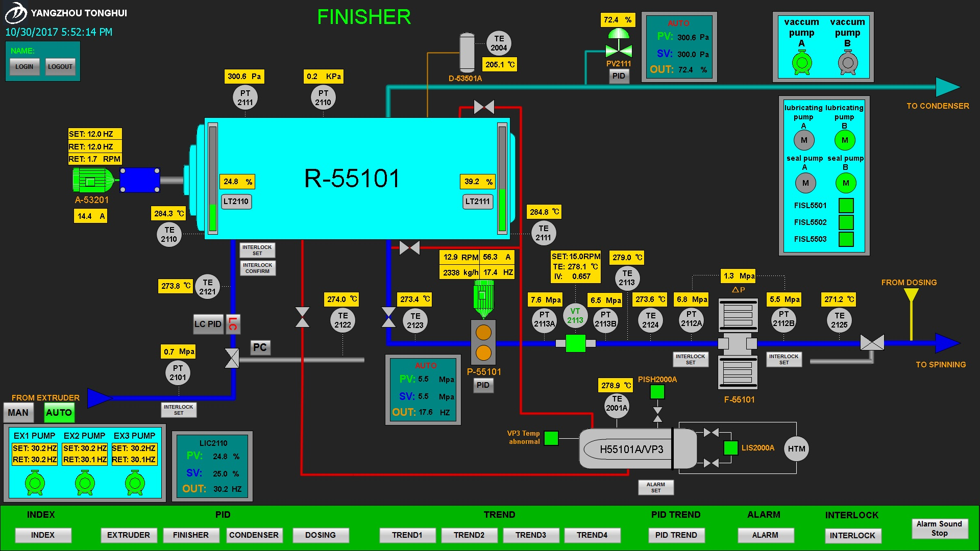Switch to AUTO mode

tap(59, 413)
